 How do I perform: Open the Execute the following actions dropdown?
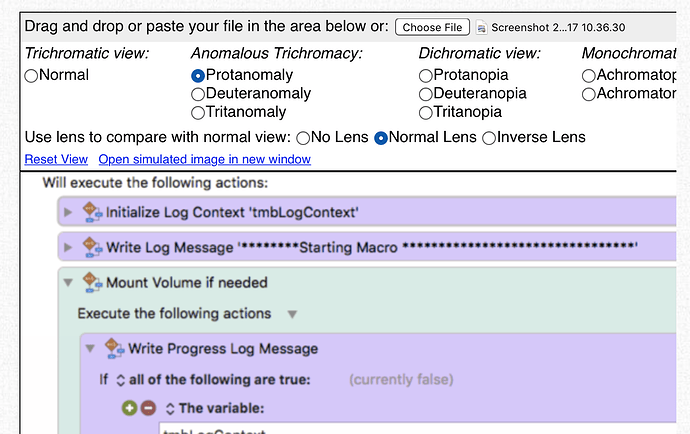[x=292, y=314]
